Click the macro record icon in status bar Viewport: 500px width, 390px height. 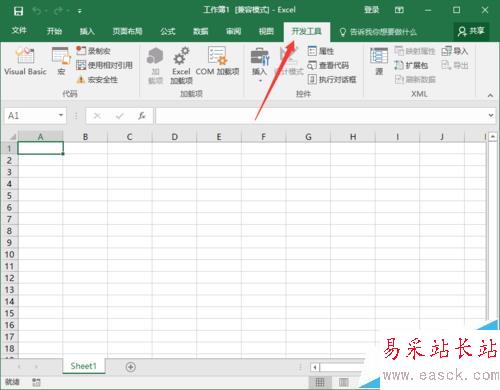click(x=36, y=382)
